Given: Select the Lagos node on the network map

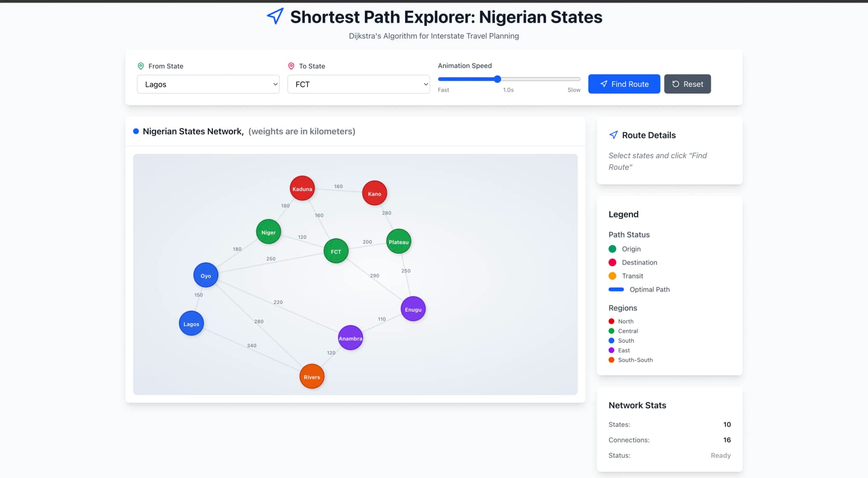Looking at the screenshot, I should click(191, 323).
